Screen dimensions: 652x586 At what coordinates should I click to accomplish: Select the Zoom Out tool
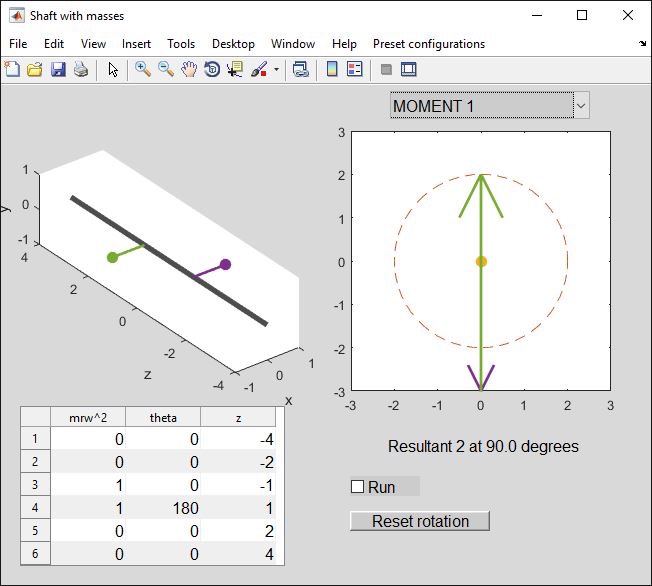166,69
